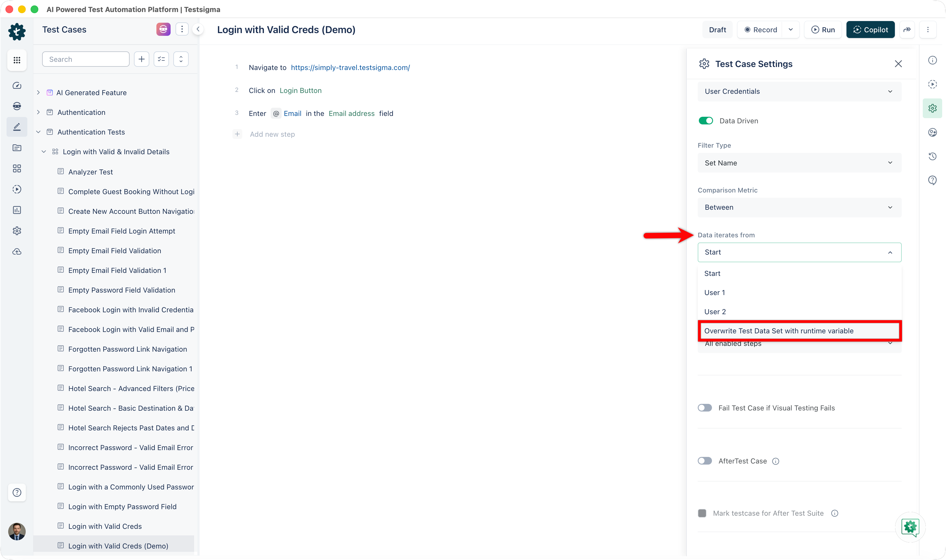Click the test case Search field
Viewport: 946px width, 560px height.
tap(86, 59)
